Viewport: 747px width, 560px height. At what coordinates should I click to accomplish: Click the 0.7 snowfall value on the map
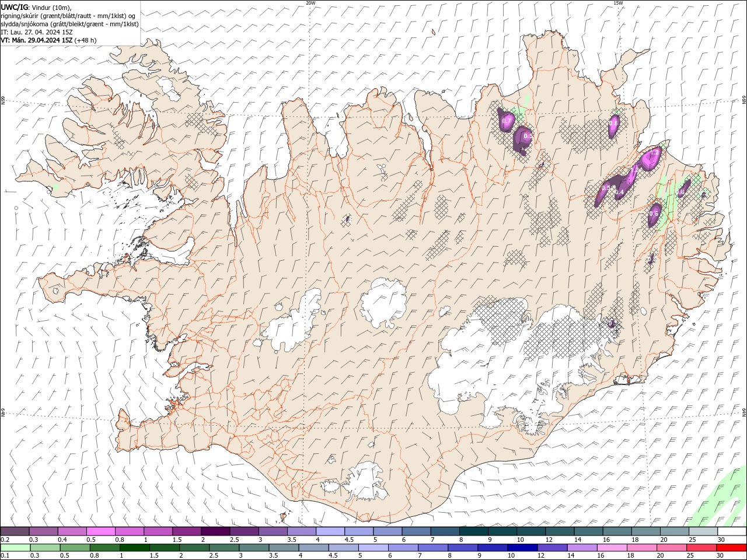tap(507, 121)
